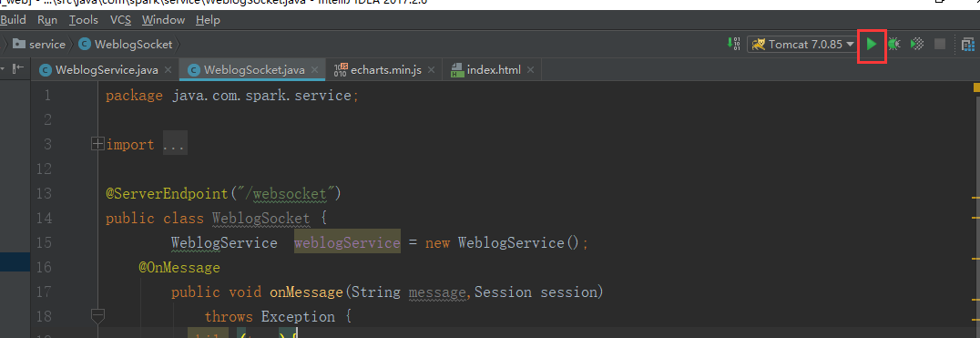980x338 pixels.
Task: Open the Build menu
Action: pyautogui.click(x=13, y=20)
